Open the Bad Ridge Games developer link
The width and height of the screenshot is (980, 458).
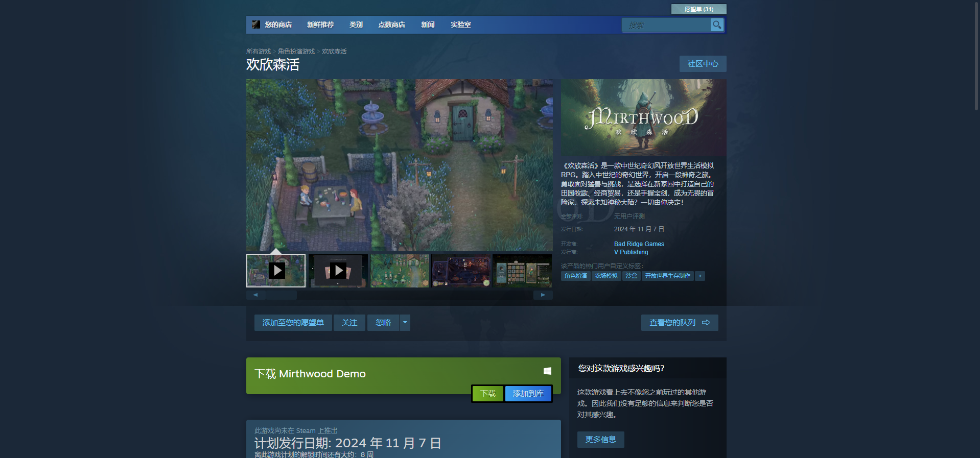pyautogui.click(x=639, y=244)
